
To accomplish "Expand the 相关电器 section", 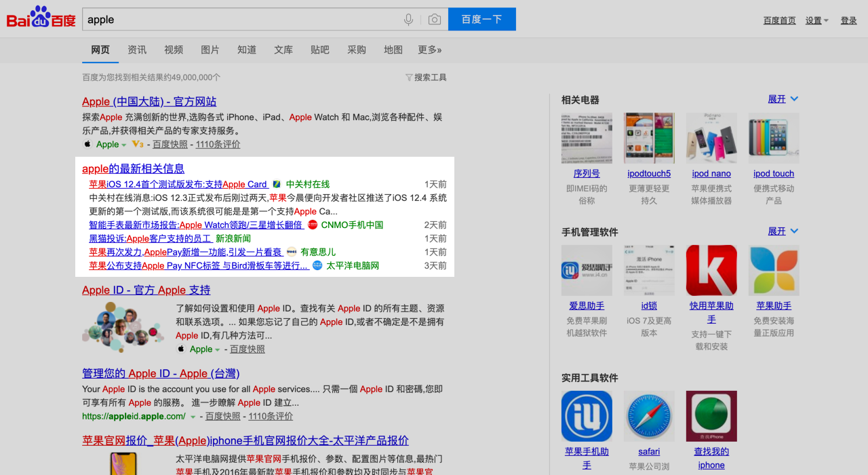I will [783, 99].
